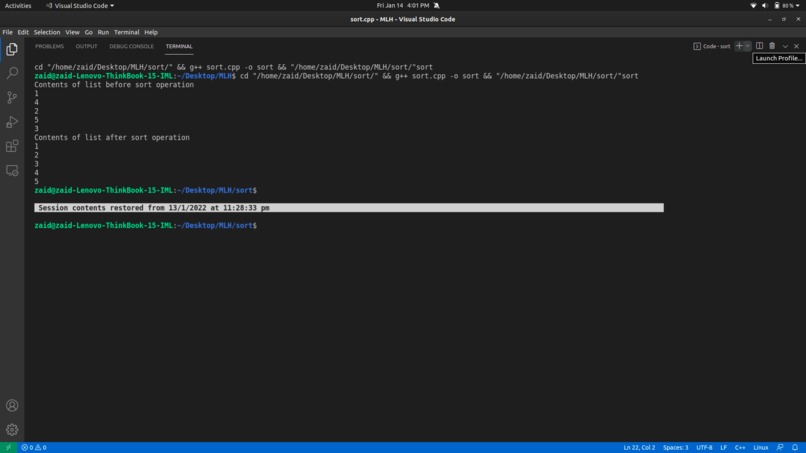
Task: Open the launch profile dropdown arrow
Action: tap(747, 46)
